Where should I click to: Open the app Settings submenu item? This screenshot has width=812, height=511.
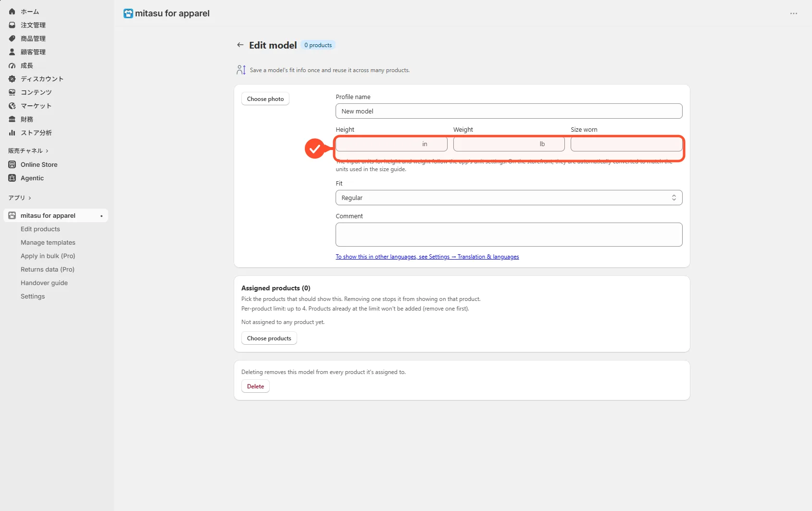coord(33,296)
